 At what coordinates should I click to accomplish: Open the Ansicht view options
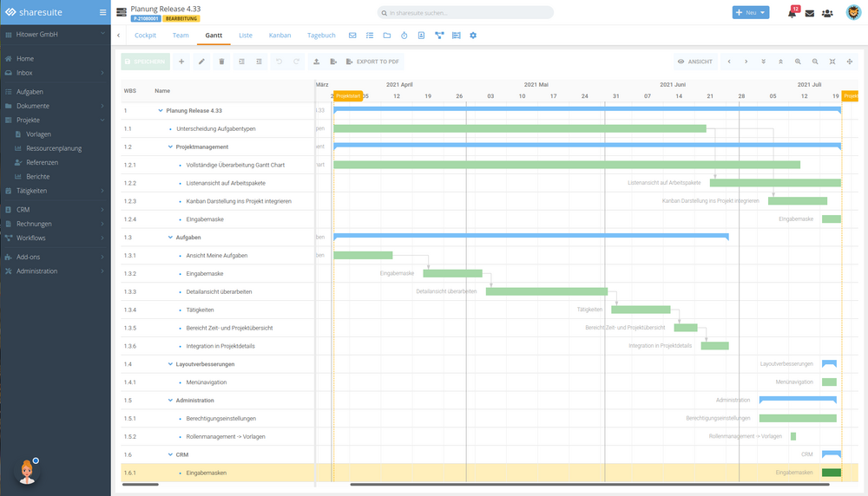coord(695,62)
